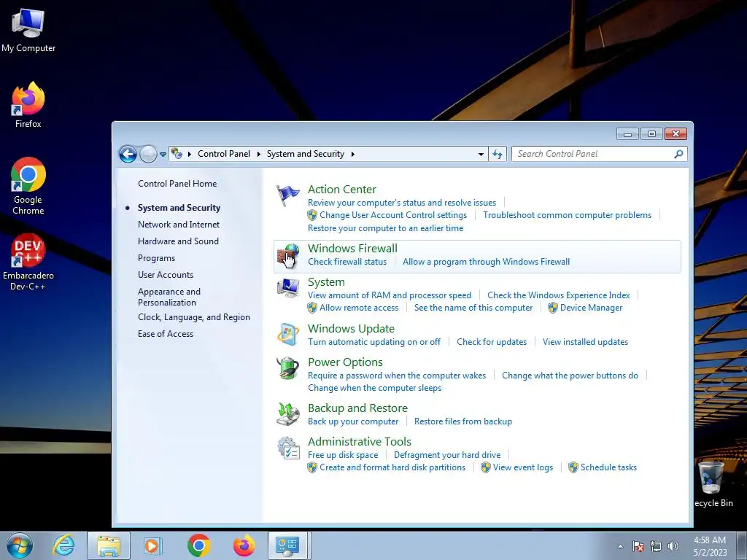
Task: Open the recent pages dropdown arrow
Action: pos(163,155)
